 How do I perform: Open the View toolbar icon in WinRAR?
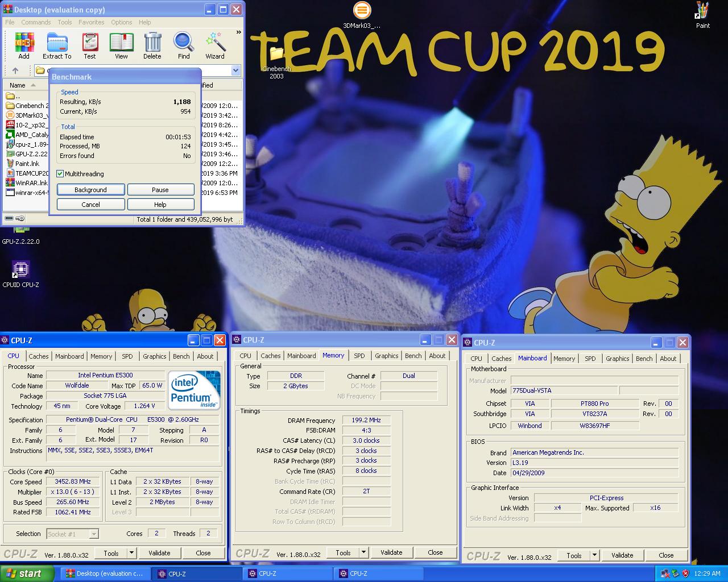click(122, 45)
